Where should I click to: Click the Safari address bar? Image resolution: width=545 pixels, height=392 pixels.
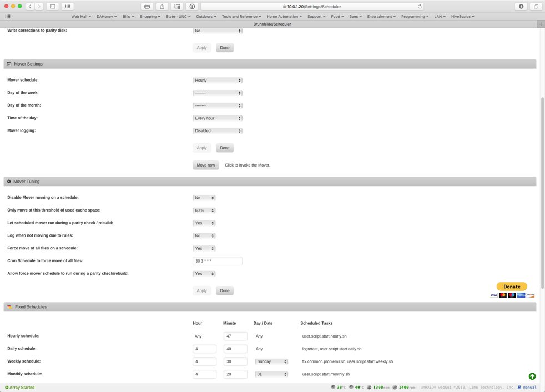pyautogui.click(x=312, y=6)
